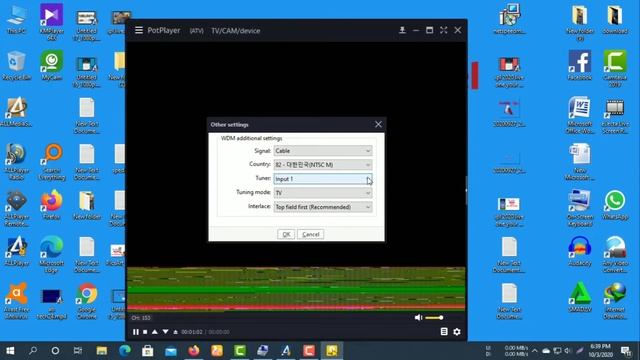Open taskbar search magnifier
This screenshot has height=360, width=640.
tap(33, 351)
